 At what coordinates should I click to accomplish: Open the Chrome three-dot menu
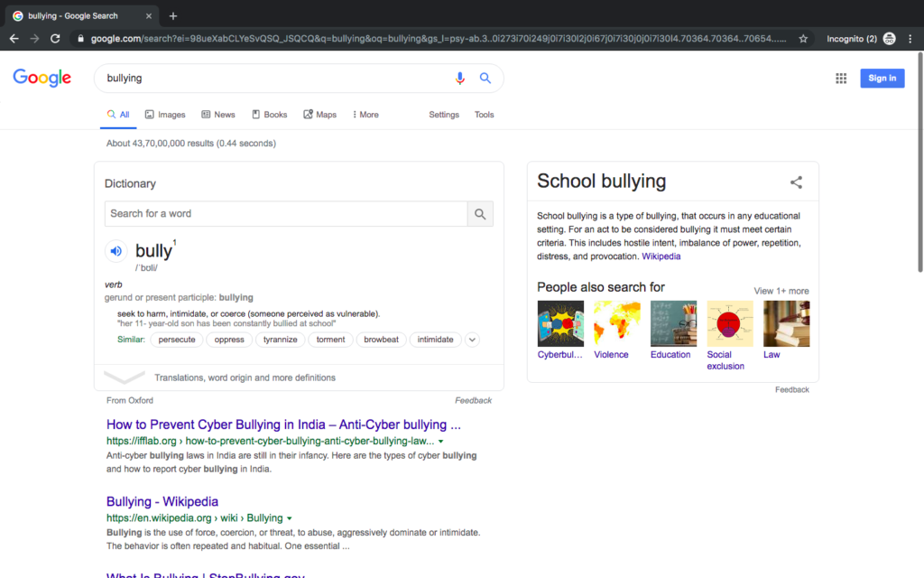pos(910,39)
